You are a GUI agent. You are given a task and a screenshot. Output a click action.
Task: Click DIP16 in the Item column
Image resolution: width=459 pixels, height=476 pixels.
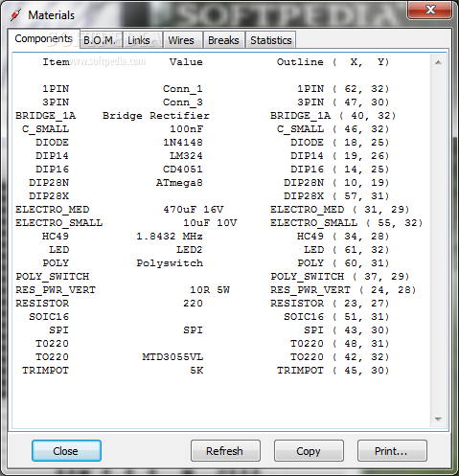[52, 170]
